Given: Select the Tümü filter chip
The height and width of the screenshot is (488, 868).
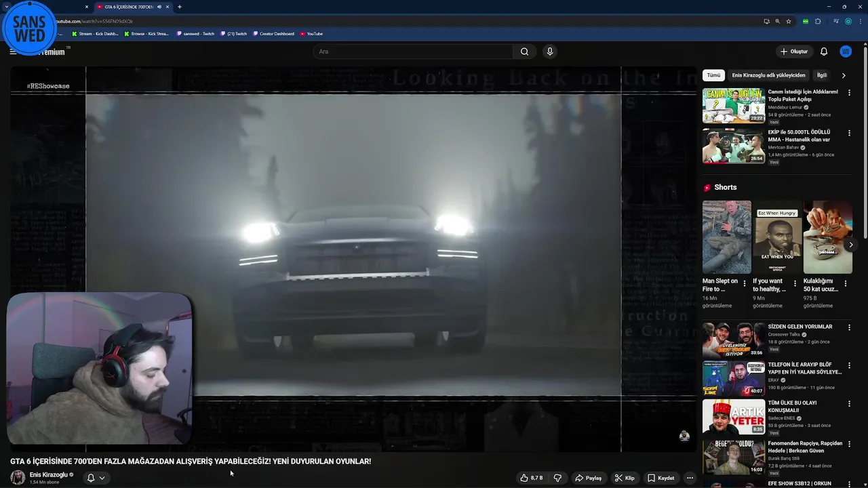Looking at the screenshot, I should 713,75.
